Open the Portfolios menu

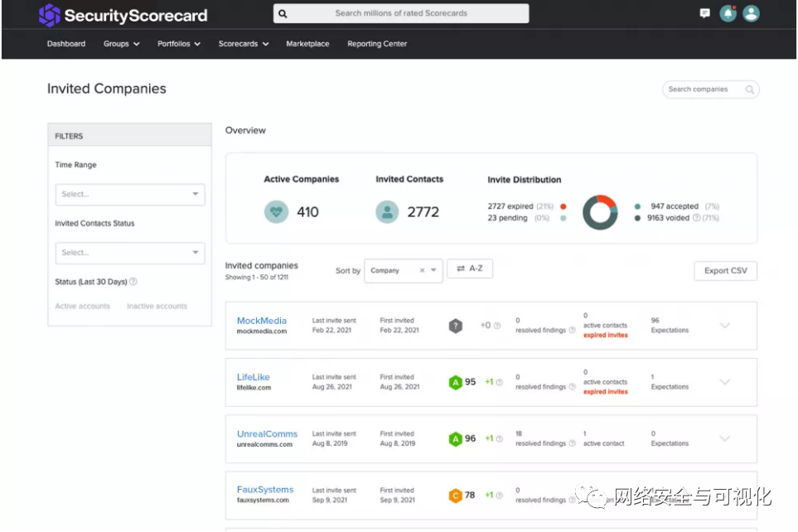point(179,44)
